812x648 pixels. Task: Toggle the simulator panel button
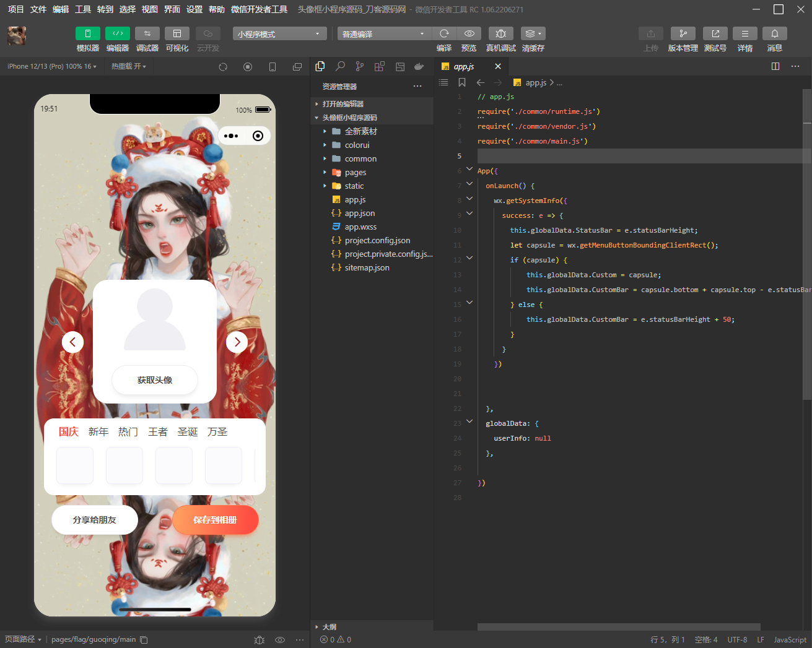click(88, 33)
